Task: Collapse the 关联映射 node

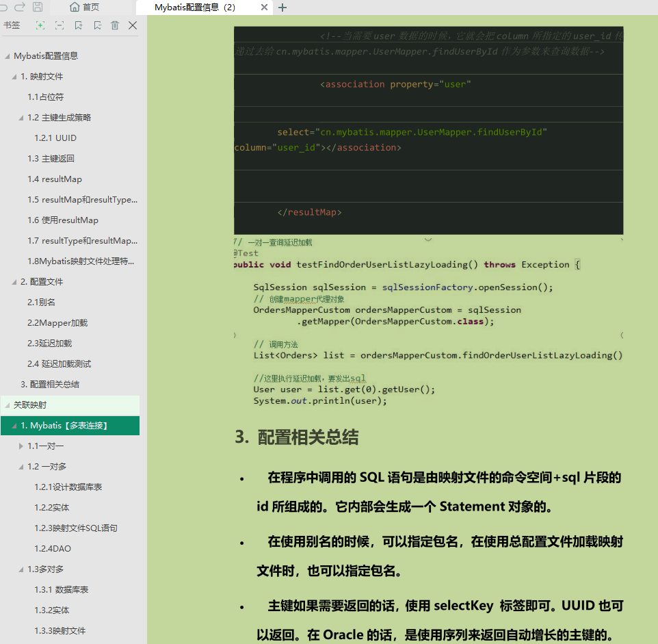Action: point(7,405)
